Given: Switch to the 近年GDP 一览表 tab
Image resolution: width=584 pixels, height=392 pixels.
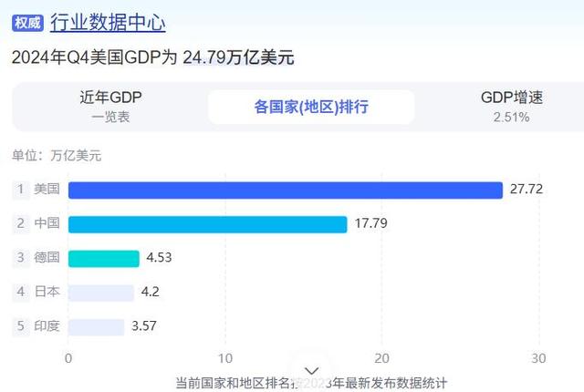Looking at the screenshot, I should pyautogui.click(x=110, y=107).
